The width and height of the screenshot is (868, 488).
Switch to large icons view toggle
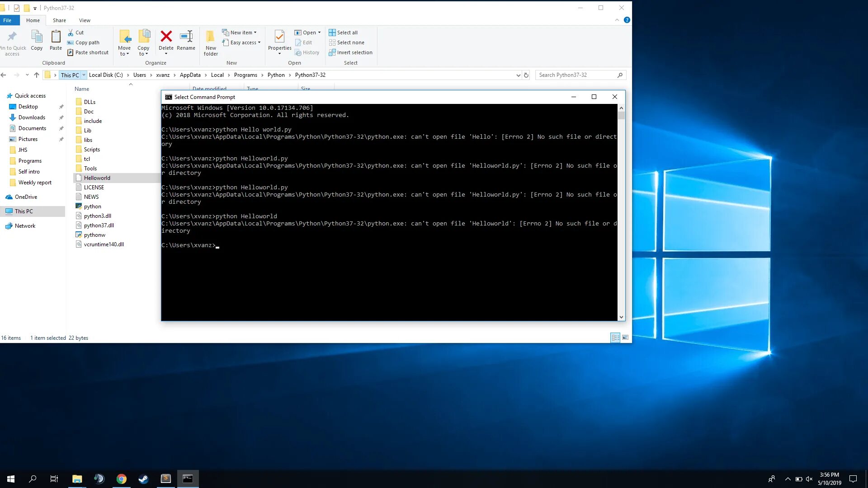(x=625, y=338)
